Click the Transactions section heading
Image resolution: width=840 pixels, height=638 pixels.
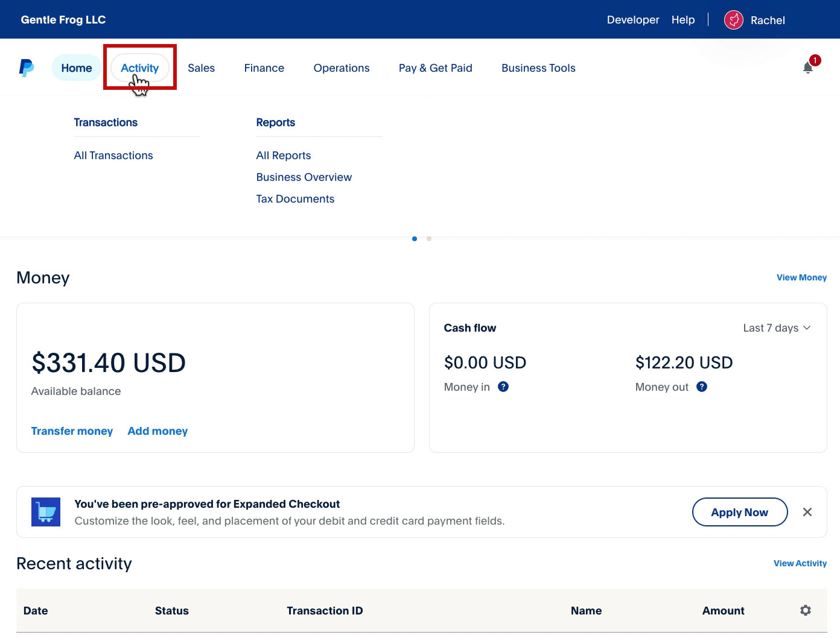[106, 122]
